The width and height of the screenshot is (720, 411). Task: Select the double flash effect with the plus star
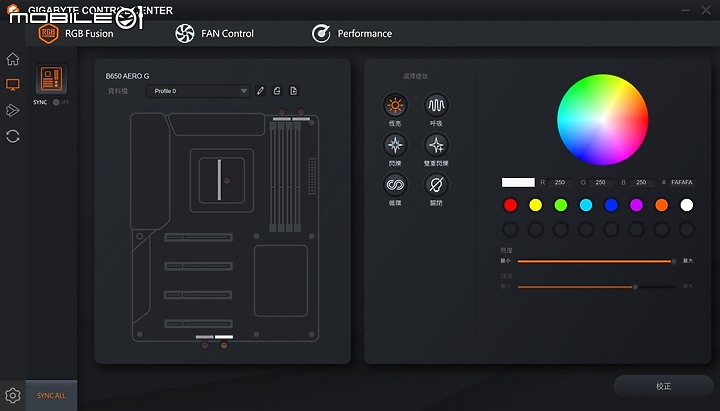[436, 145]
